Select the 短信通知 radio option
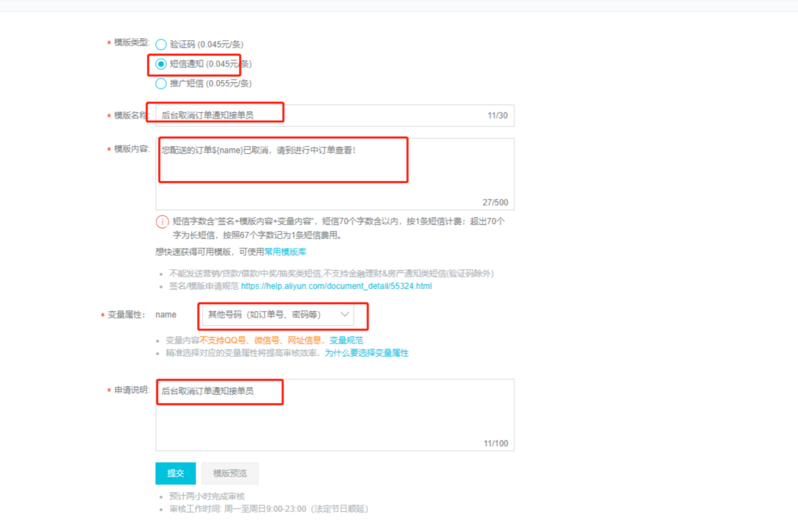 click(x=161, y=64)
